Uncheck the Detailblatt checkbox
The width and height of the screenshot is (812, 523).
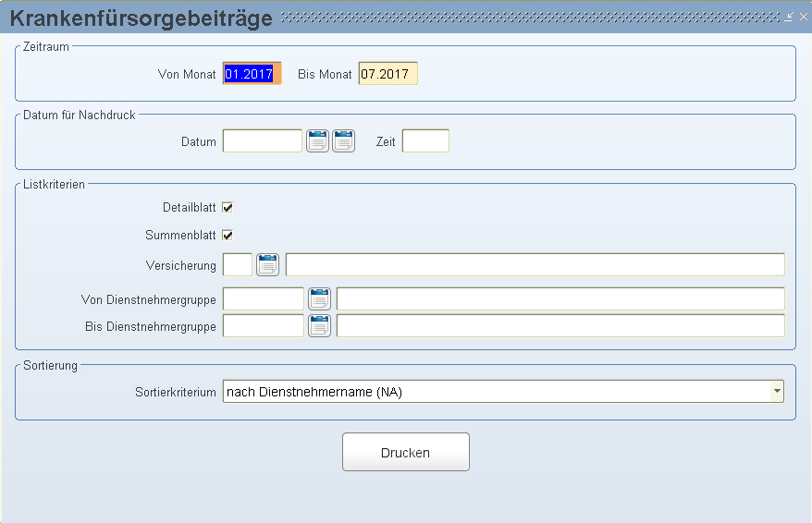[x=228, y=207]
